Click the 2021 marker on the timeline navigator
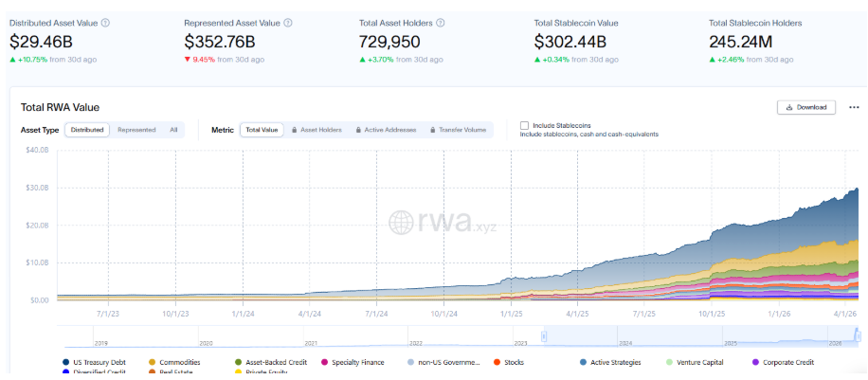The width and height of the screenshot is (868, 380). click(311, 343)
